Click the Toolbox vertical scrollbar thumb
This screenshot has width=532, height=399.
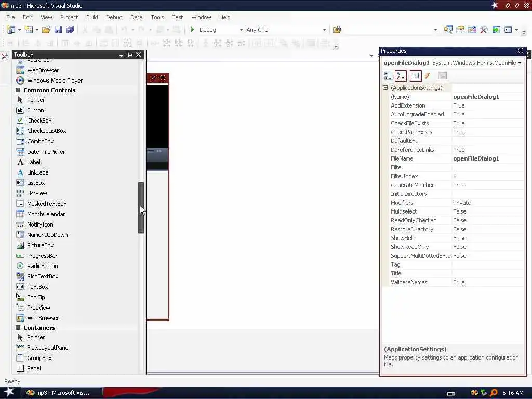pyautogui.click(x=141, y=208)
